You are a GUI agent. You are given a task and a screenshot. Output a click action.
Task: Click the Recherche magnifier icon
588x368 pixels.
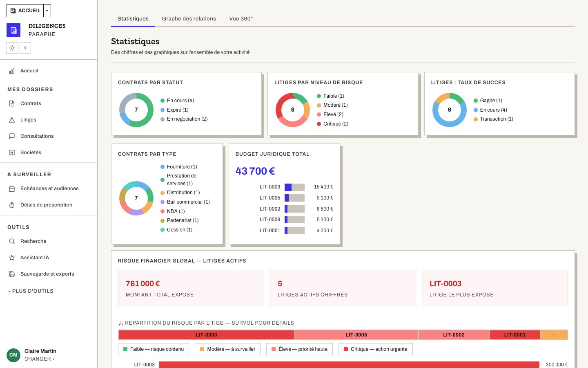[12, 241]
